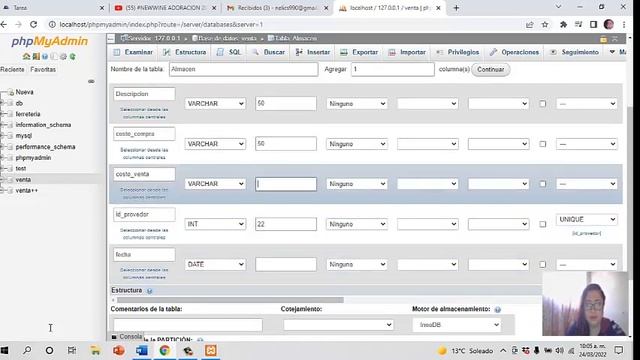Open Windows Start menu
Screen dimensions: 640x360
pos(4,350)
